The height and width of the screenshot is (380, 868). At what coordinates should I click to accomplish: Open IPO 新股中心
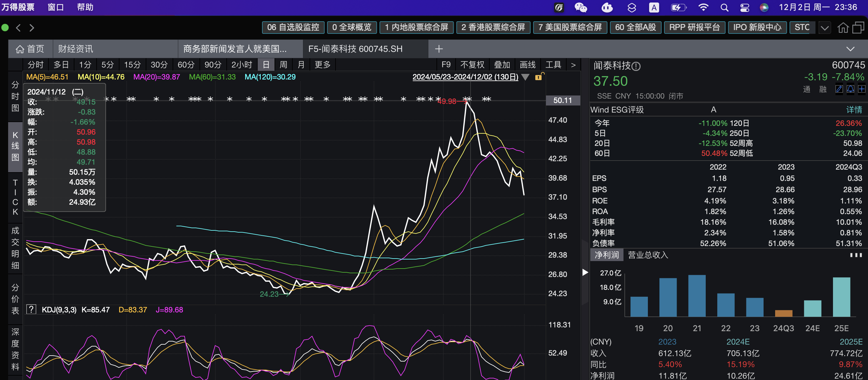[757, 27]
